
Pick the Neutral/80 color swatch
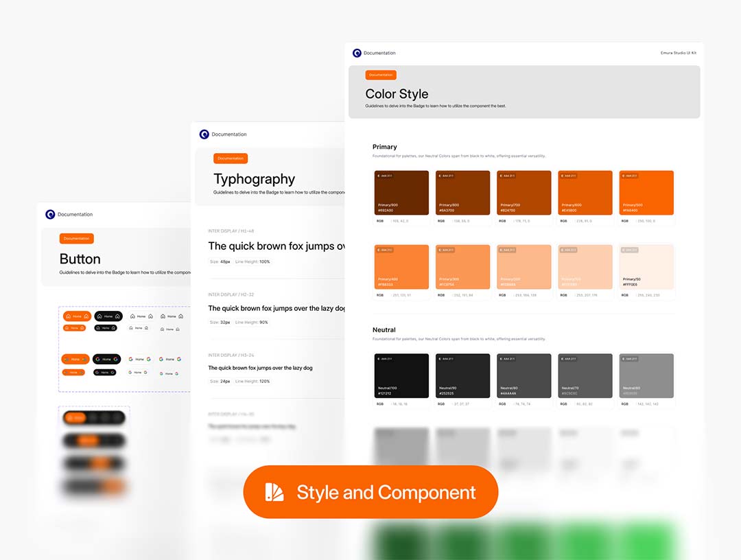pos(524,375)
